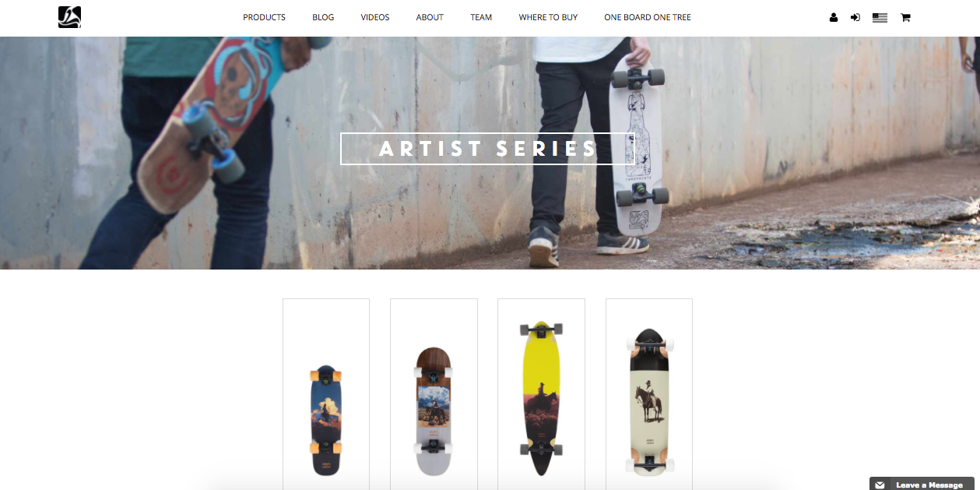
Task: Select the US flag region icon
Action: [880, 17]
